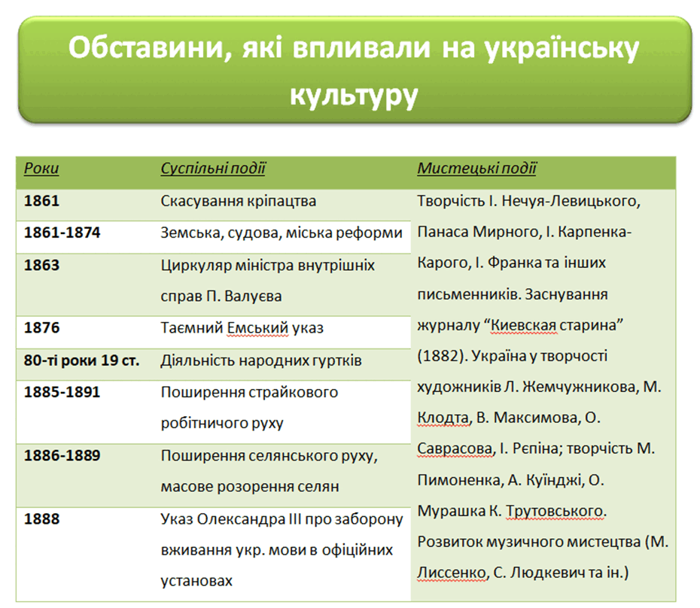
Task: Select the "Суспільні події" column header
Action: pos(213,169)
